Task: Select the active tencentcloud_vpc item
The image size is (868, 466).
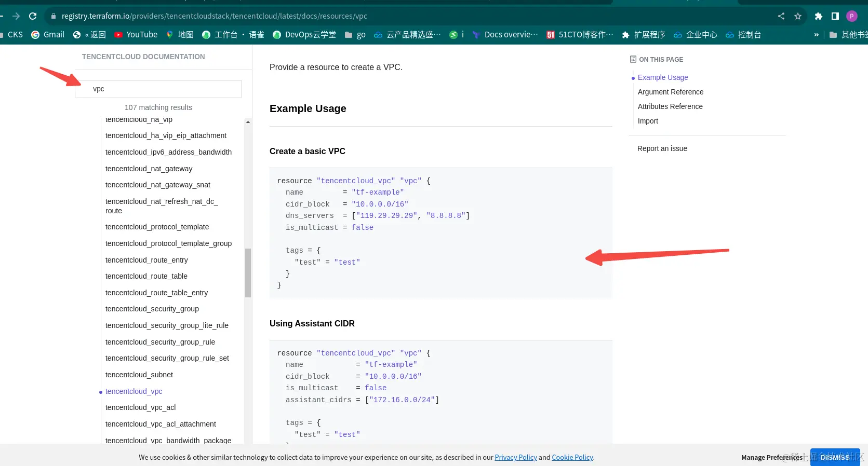Action: click(133, 391)
